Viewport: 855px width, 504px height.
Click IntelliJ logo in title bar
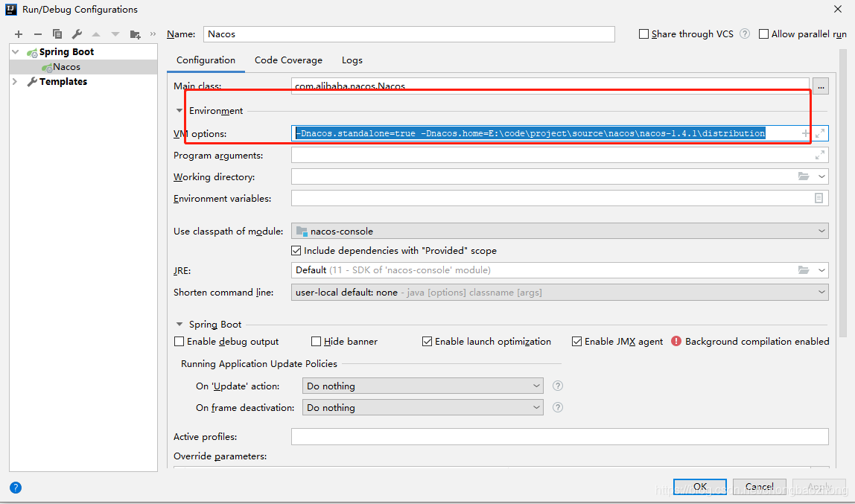point(11,9)
